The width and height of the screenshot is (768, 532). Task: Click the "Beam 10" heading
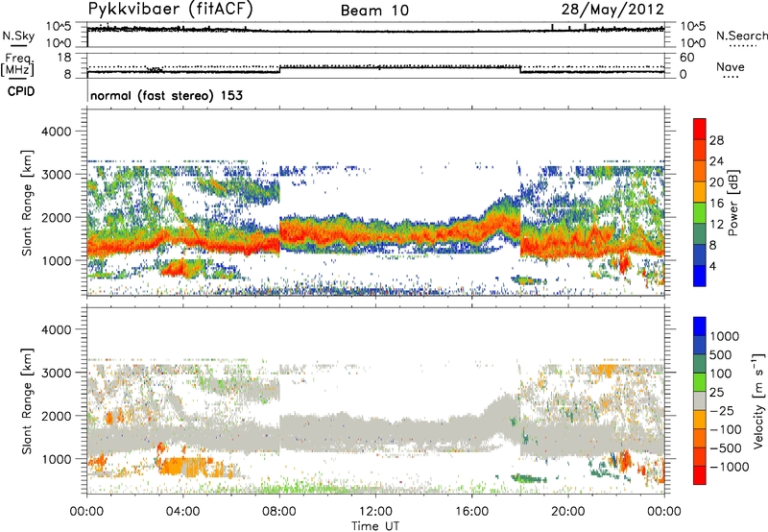(374, 11)
